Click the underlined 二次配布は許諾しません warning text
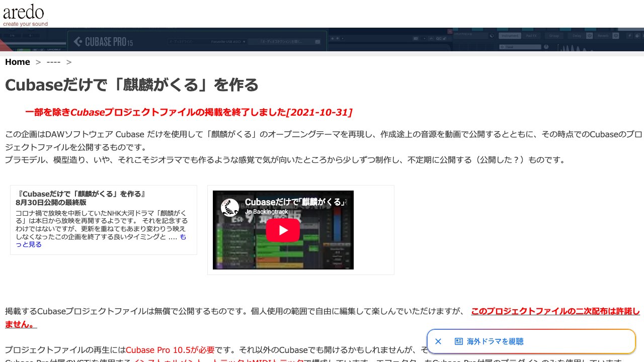The width and height of the screenshot is (644, 362). 323,318
